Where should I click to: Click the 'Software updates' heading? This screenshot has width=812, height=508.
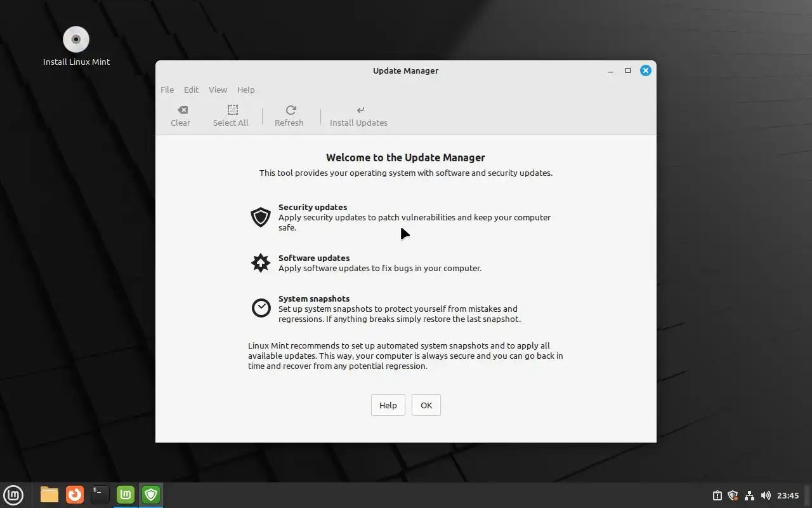314,258
